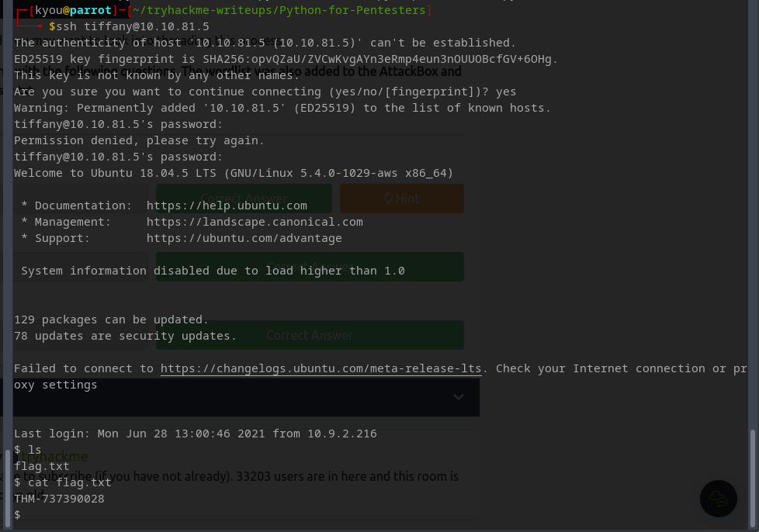
Task: Click the green cloud icon button
Action: [x=718, y=498]
